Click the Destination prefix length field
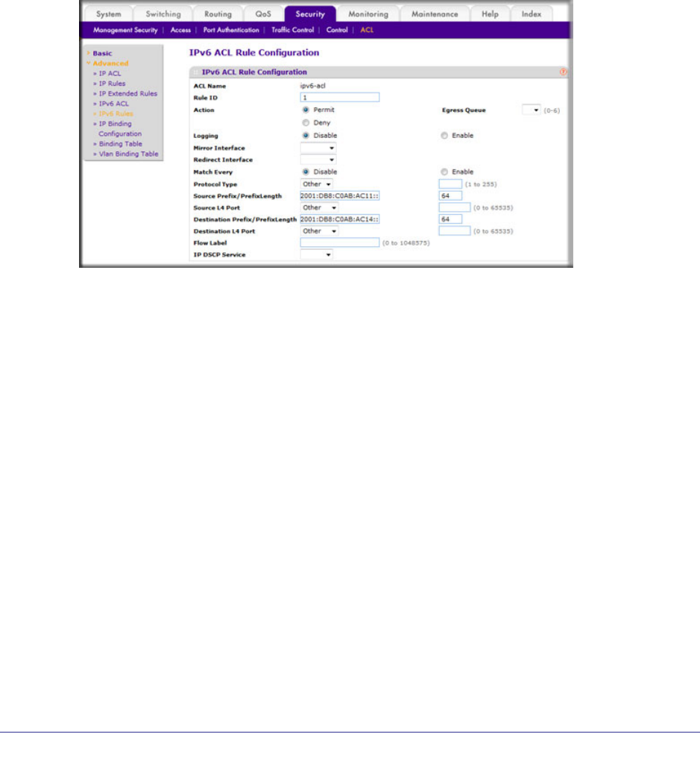The height and width of the screenshot is (784, 700). point(450,219)
